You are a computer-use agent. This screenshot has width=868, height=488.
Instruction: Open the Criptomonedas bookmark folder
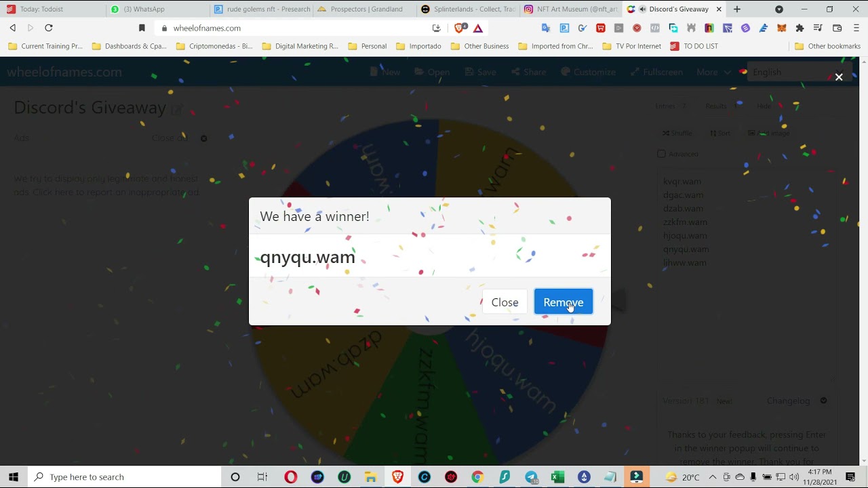pyautogui.click(x=214, y=46)
